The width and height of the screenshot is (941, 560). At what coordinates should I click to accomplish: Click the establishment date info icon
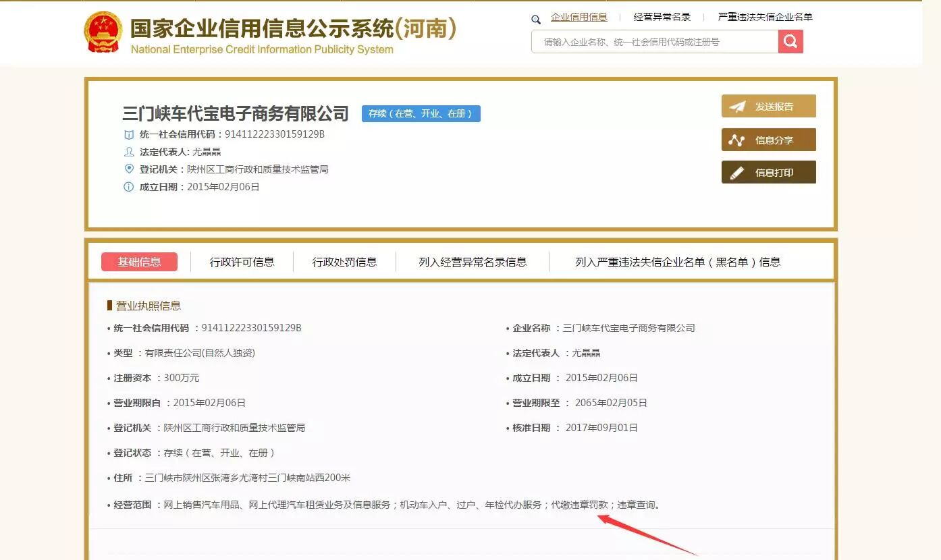tap(129, 187)
